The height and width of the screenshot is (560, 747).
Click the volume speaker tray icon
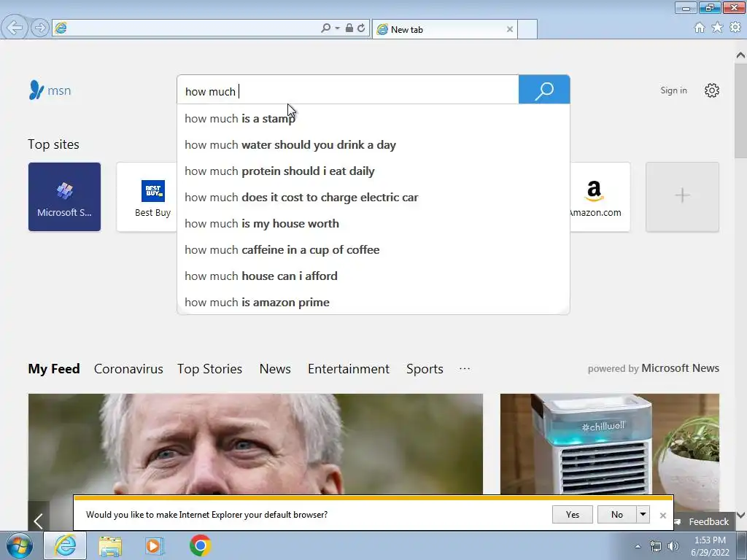673,546
